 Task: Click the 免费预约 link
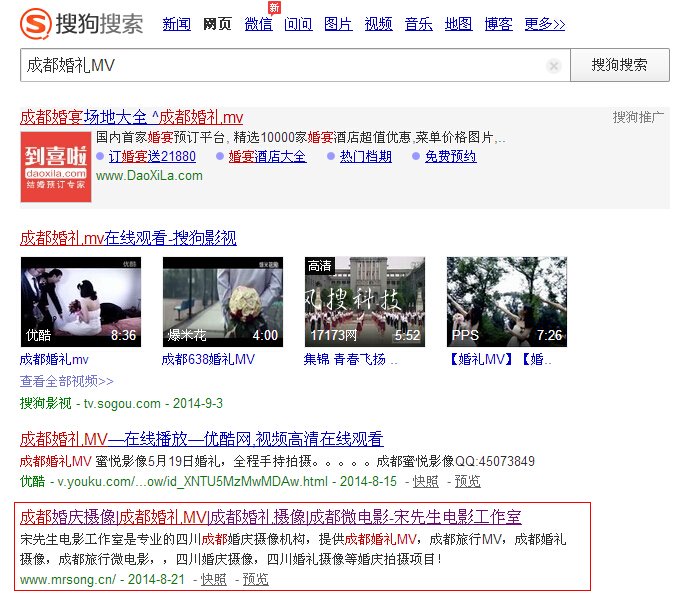tap(450, 157)
